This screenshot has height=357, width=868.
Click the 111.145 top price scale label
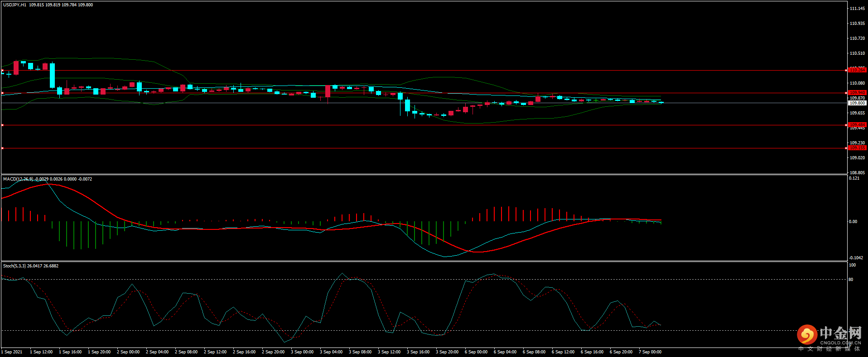tap(857, 9)
